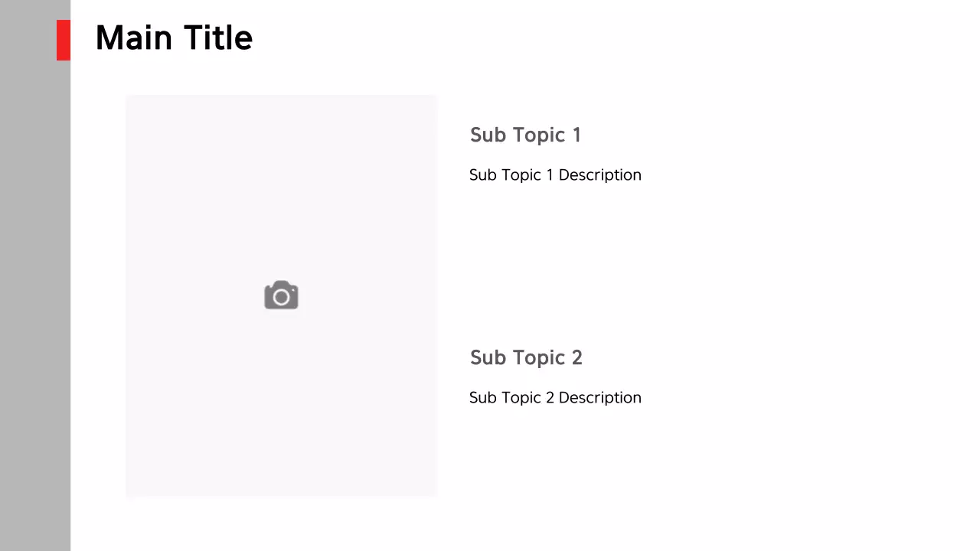Click the Main Title text
Screen dimensions: 980x551
click(x=174, y=38)
